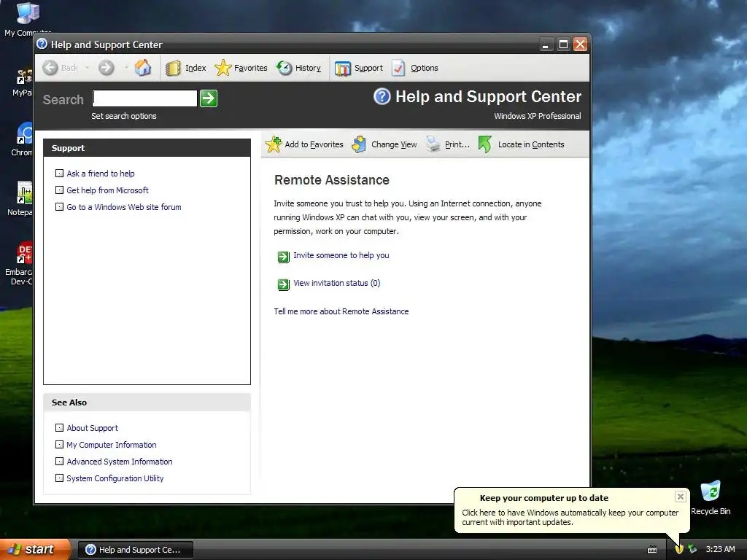Viewport: 747px width, 560px height.
Task: Click the Help and Support Center question-mark logo
Action: pos(382,96)
